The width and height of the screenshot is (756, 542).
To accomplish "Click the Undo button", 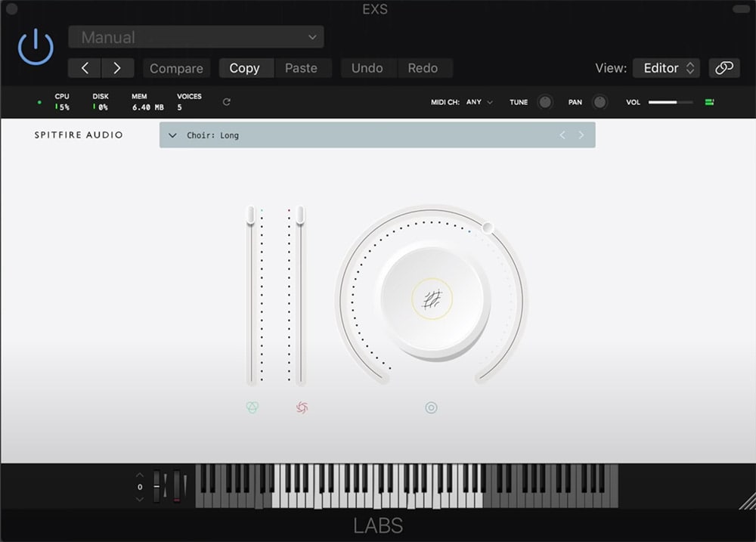I will (x=368, y=68).
